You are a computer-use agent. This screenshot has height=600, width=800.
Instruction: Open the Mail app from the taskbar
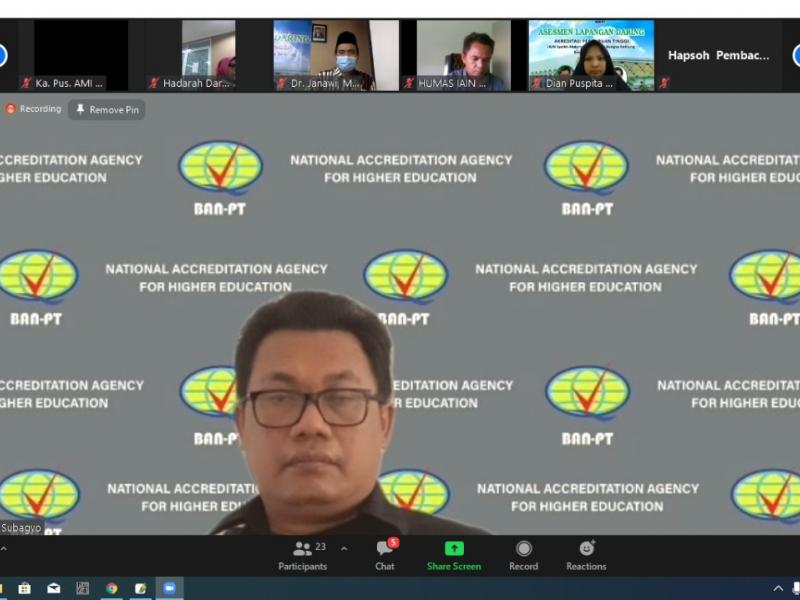(54, 589)
